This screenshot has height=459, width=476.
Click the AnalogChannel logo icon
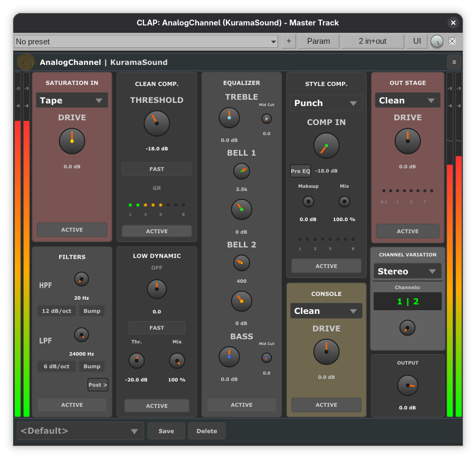(25, 62)
